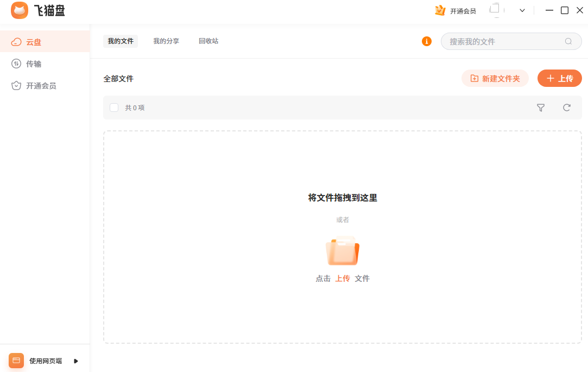The height and width of the screenshot is (372, 588).
Task: Open the file filter funnel icon
Action: [x=541, y=108]
